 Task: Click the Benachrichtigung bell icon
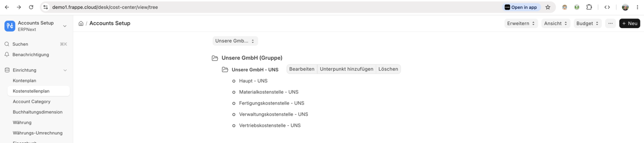click(7, 55)
